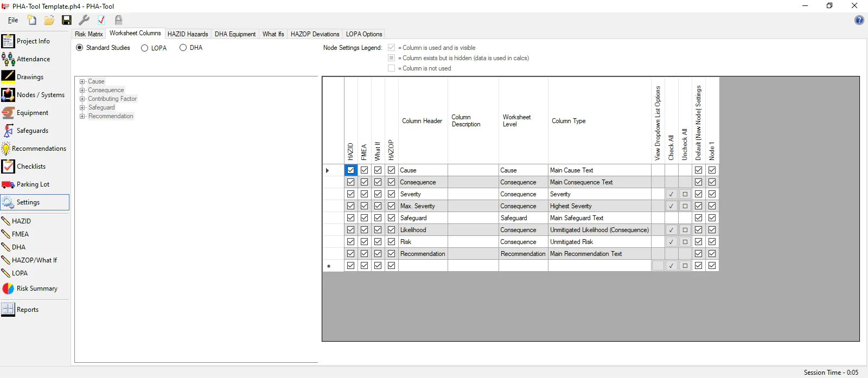Screen dimensions: 868x378
Task: Toggle Node 1 checkbox in Recommendation row
Action: pos(712,254)
